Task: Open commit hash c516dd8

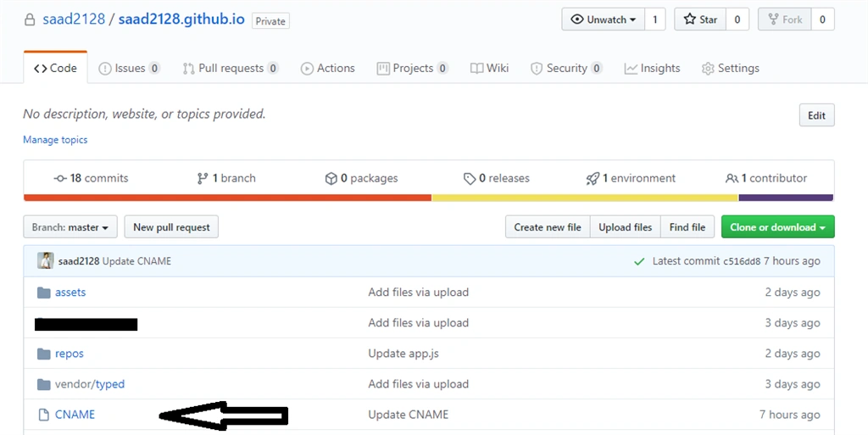Action: (742, 261)
